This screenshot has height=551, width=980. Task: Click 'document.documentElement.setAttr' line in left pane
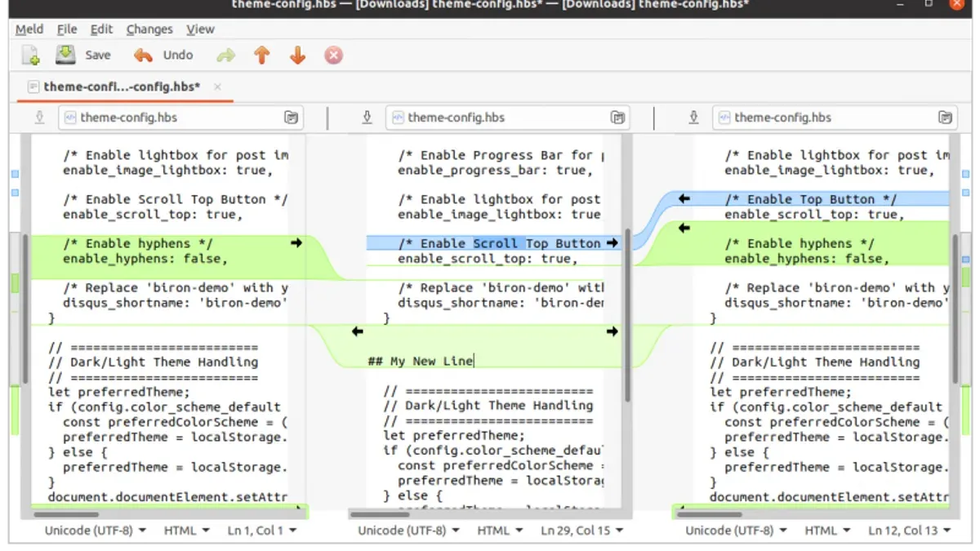(167, 496)
